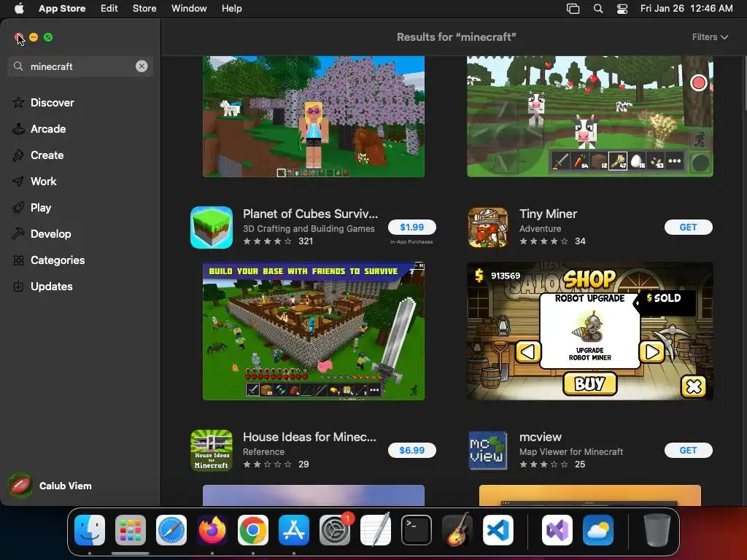Screen dimensions: 747x560
Task: Open the mcview title link
Action: (x=541, y=437)
